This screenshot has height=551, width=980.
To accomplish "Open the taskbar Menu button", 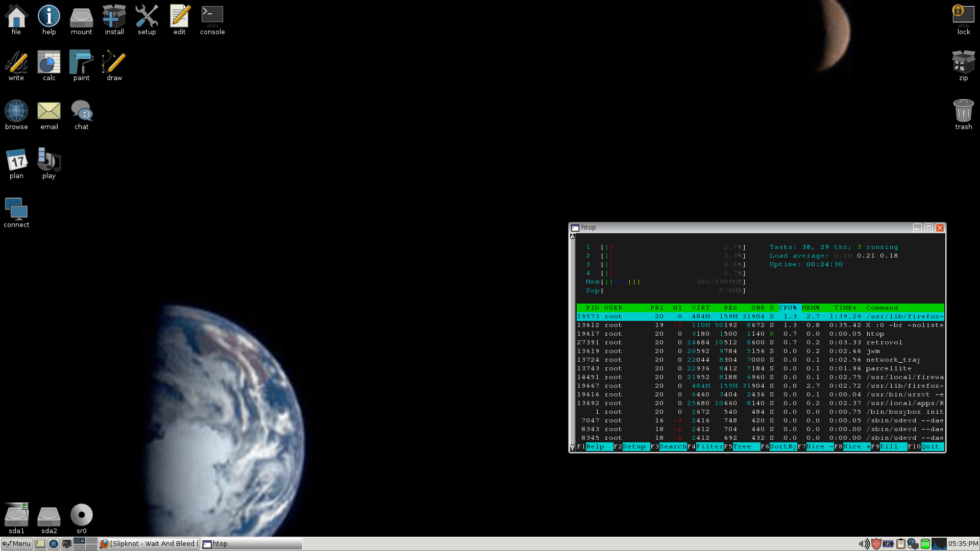I will pos(17,544).
